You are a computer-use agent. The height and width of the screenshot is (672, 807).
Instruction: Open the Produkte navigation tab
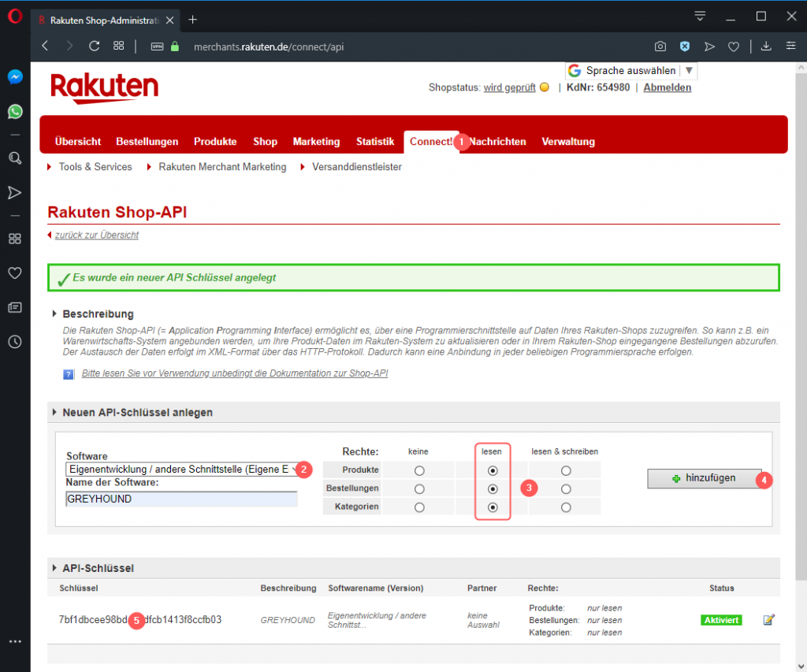(x=215, y=142)
